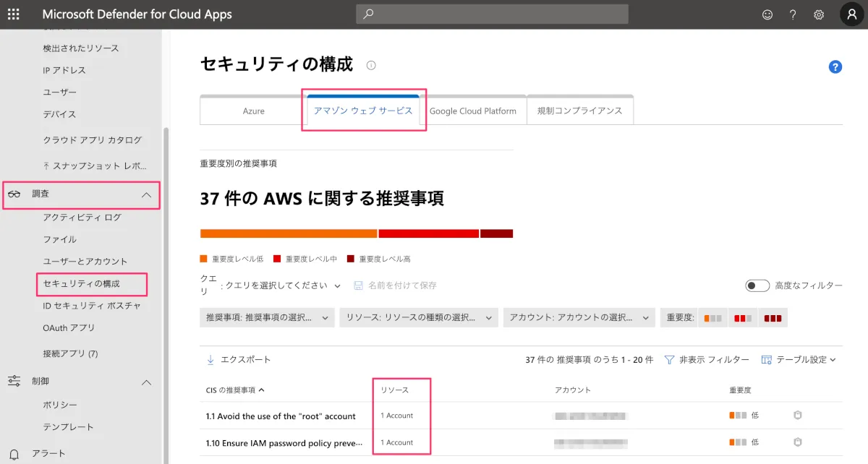
Task: Click the bell icon next to アラート
Action: 14,454
